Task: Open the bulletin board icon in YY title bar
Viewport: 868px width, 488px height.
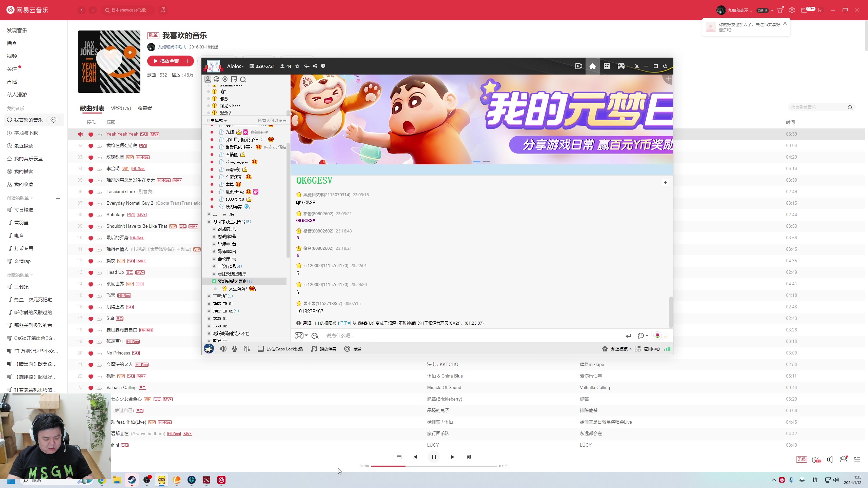Action: point(607,66)
